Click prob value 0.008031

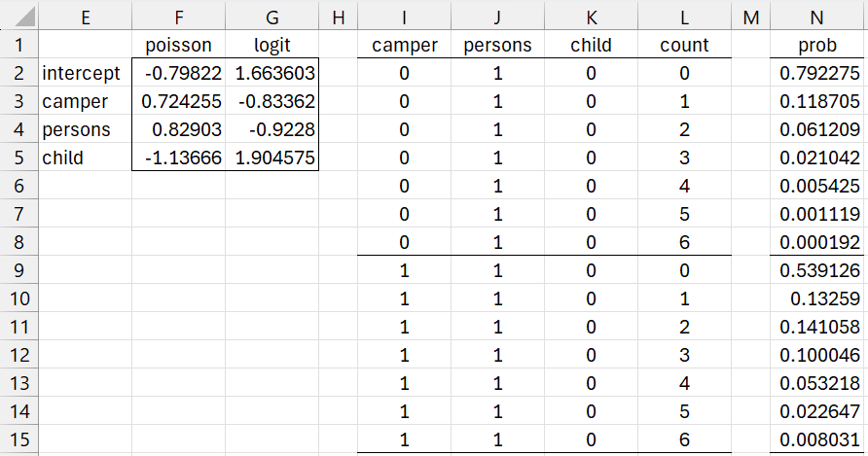tap(817, 439)
